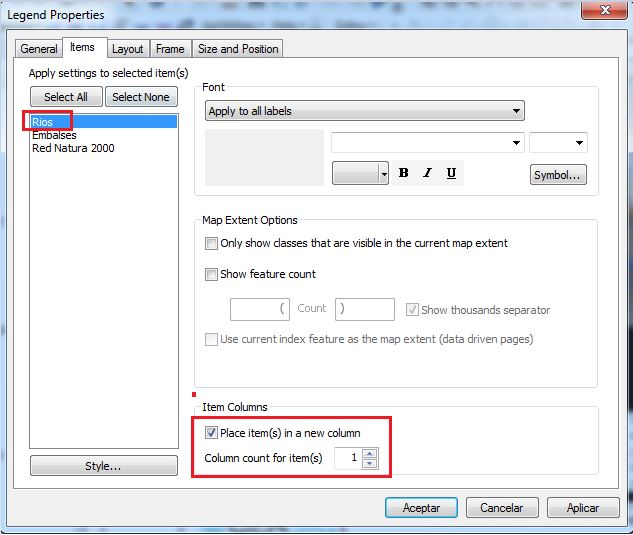Check the Show feature count option
633x535 pixels.
click(x=211, y=274)
